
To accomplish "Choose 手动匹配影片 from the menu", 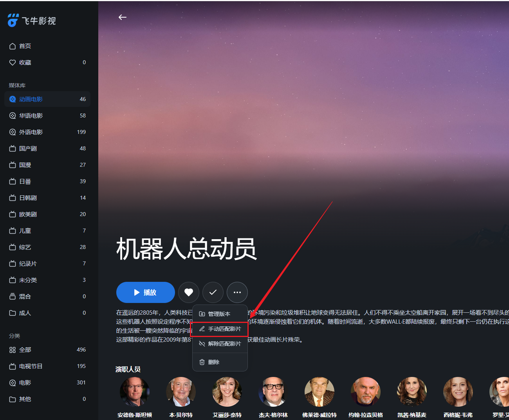I will point(220,329).
